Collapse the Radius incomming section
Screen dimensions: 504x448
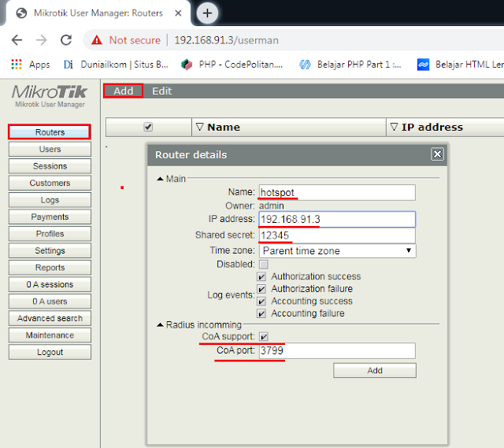(160, 325)
